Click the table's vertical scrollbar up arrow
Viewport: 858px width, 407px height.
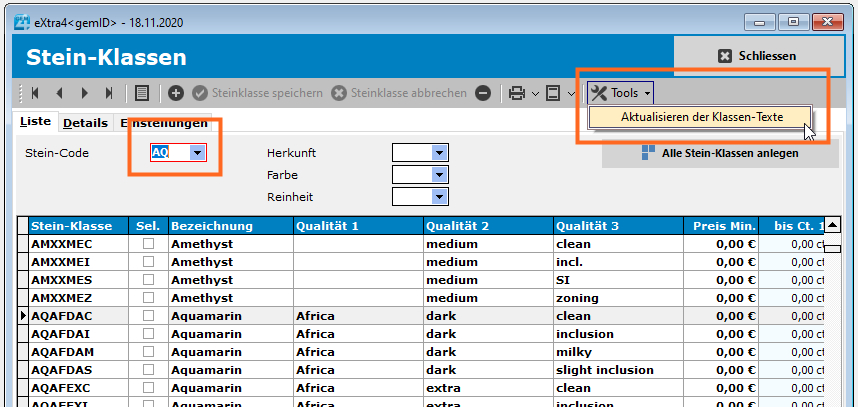pos(831,225)
